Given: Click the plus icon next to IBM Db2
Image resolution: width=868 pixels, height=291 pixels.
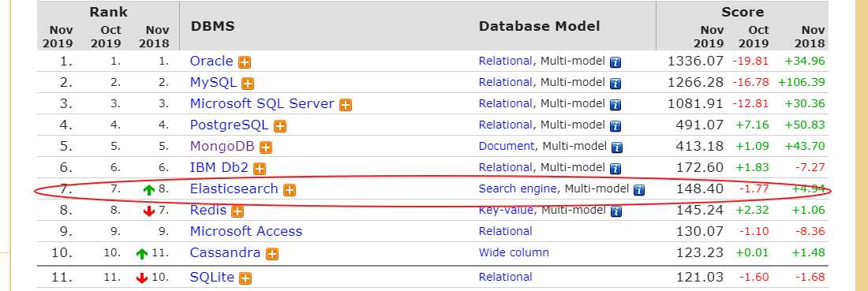Looking at the screenshot, I should (260, 169).
